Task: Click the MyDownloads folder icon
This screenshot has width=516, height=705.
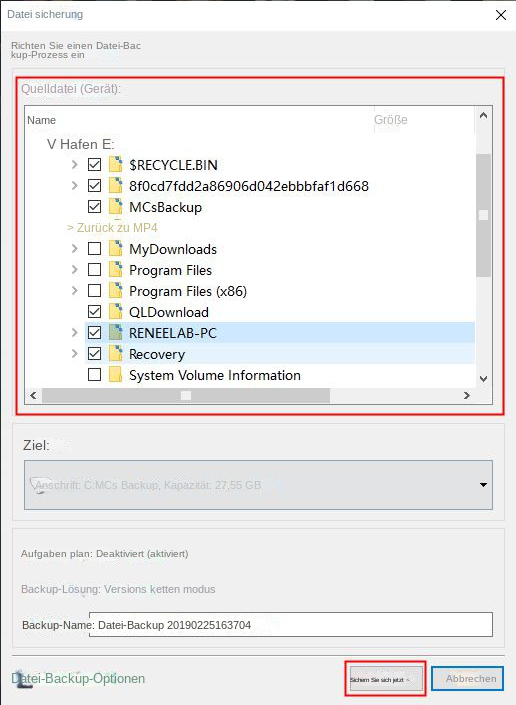Action: pos(116,249)
